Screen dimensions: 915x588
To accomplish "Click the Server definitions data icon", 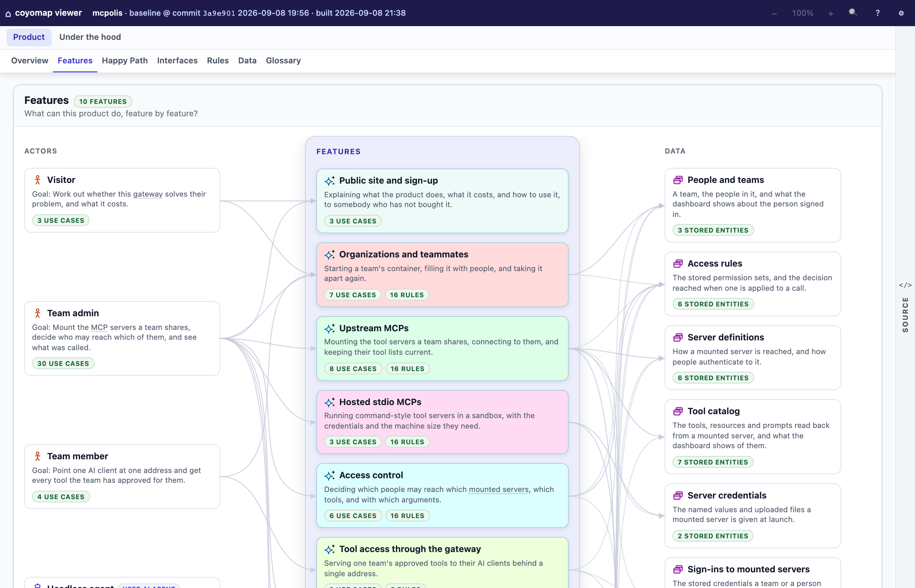I will [678, 337].
